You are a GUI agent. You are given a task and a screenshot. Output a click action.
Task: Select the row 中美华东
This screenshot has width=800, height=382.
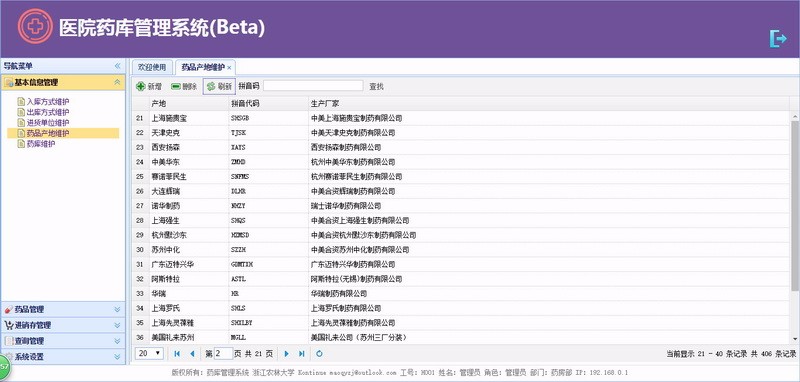coord(461,162)
